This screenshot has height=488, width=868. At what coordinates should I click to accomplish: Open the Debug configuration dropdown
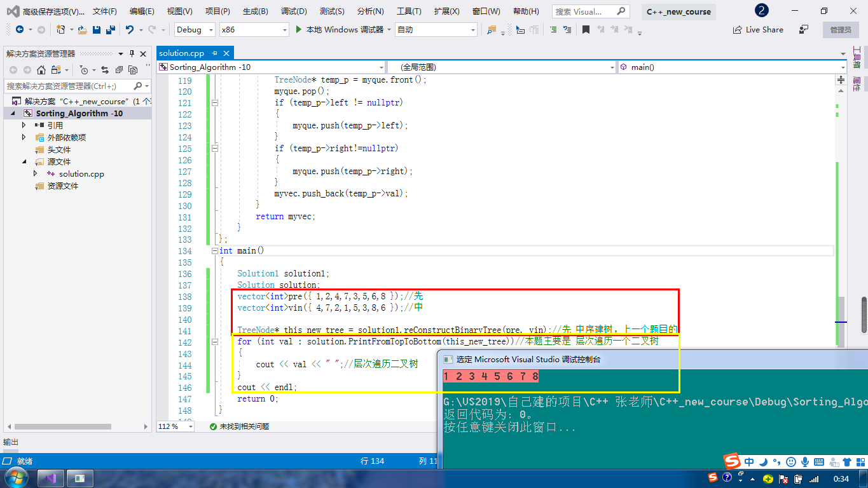point(194,30)
